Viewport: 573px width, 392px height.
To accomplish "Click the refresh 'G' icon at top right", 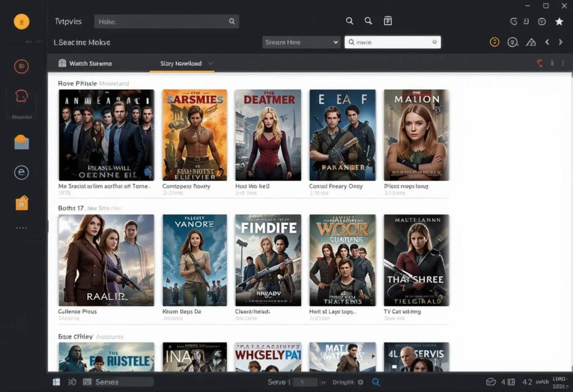I will (514, 21).
